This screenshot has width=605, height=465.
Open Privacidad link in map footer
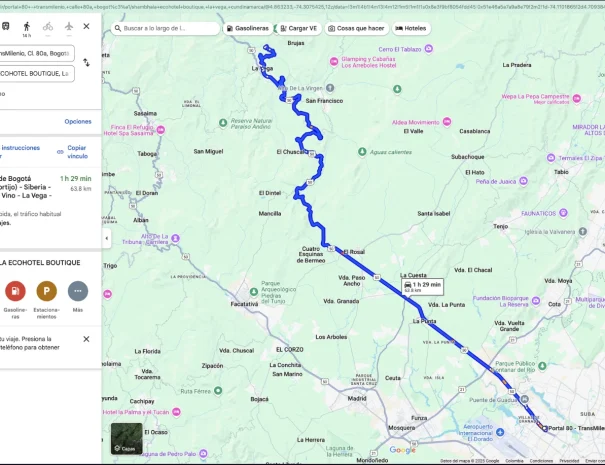570,461
